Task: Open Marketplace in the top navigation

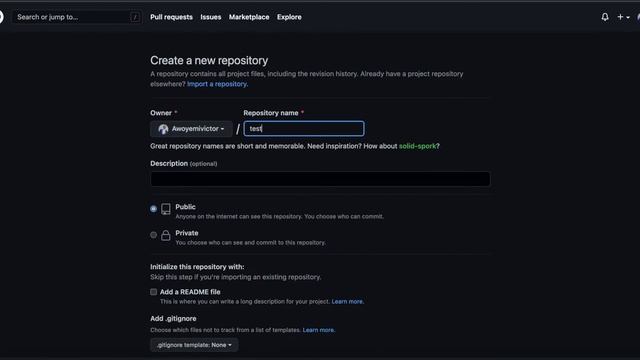Action: click(x=249, y=17)
